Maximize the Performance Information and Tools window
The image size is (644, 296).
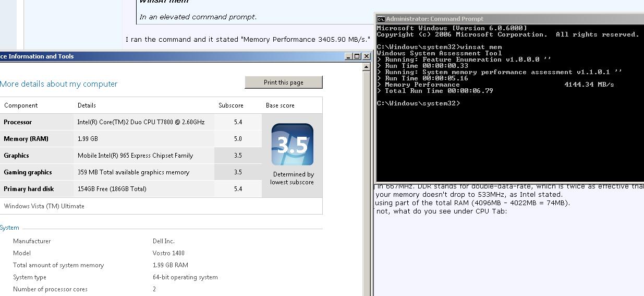pyautogui.click(x=357, y=56)
